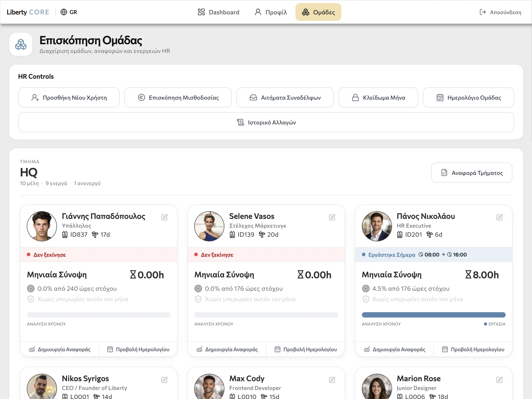Open Ημερολόγιο Ομάδας
Screen dimensions: 532x399
[468, 97]
